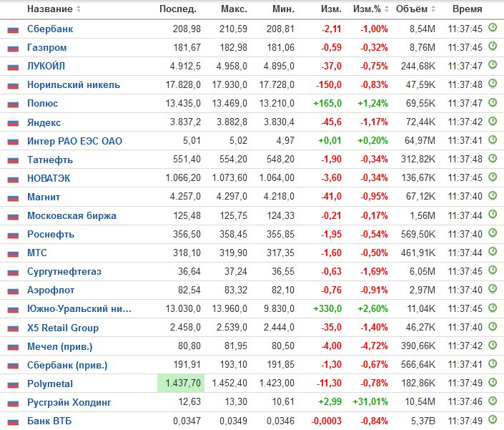
Task: Click the Russian flag next to НОВАТЭК
Action: pyautogui.click(x=13, y=179)
